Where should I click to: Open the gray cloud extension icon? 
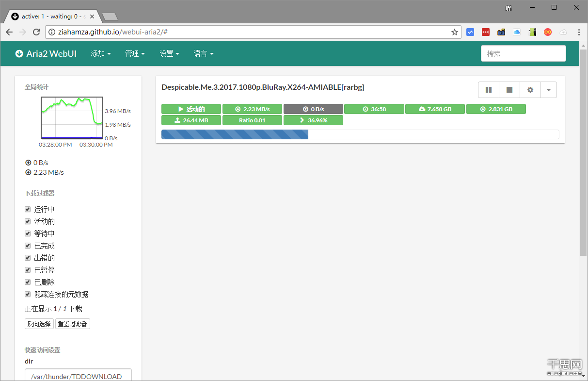click(563, 32)
